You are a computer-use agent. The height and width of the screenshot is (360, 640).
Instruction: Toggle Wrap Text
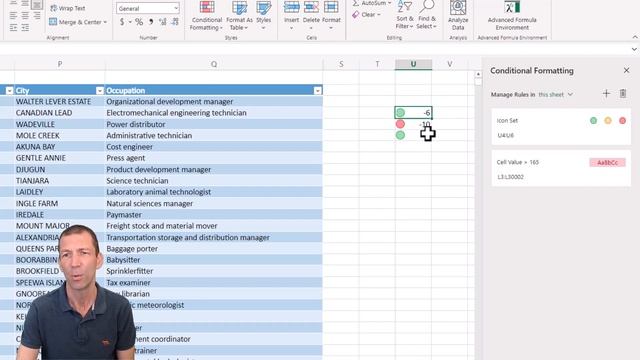click(67, 8)
